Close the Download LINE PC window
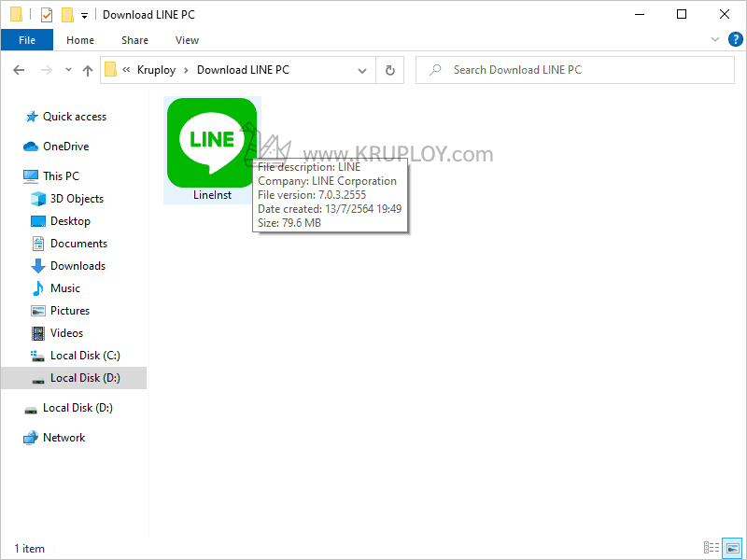The height and width of the screenshot is (560, 747). point(725,15)
